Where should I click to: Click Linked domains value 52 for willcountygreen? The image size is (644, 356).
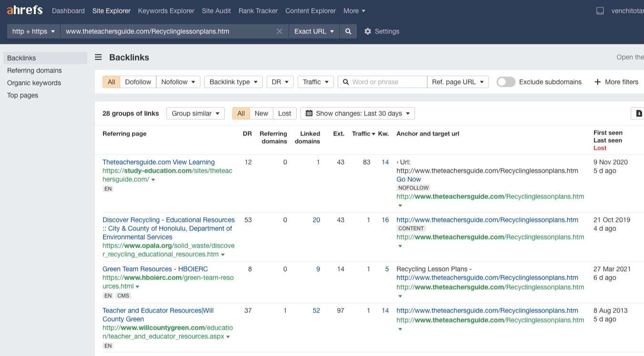pyautogui.click(x=316, y=311)
